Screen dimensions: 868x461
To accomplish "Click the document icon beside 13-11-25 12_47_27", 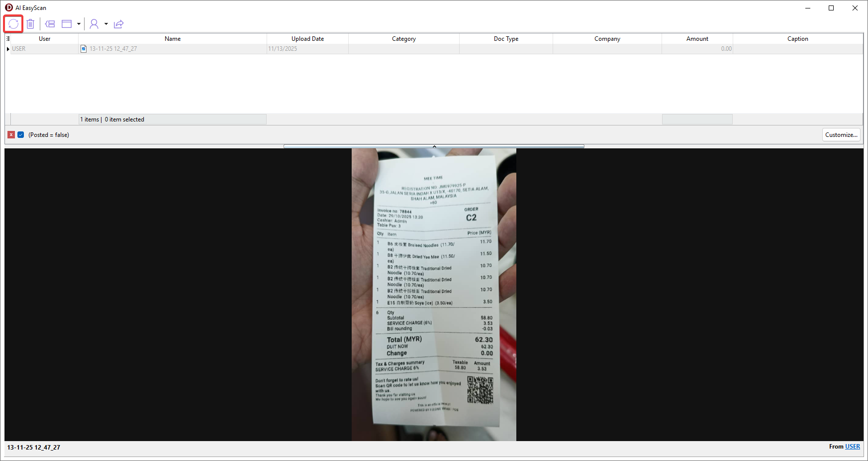I will pyautogui.click(x=84, y=49).
